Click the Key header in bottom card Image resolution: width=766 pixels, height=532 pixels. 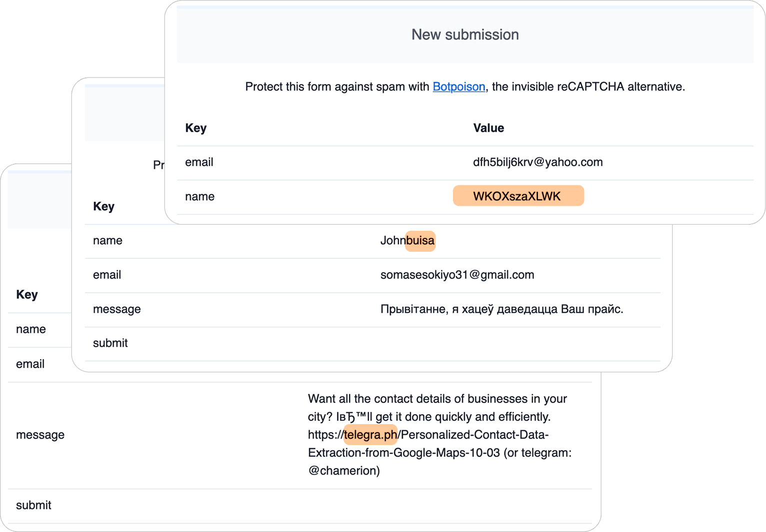tap(26, 294)
